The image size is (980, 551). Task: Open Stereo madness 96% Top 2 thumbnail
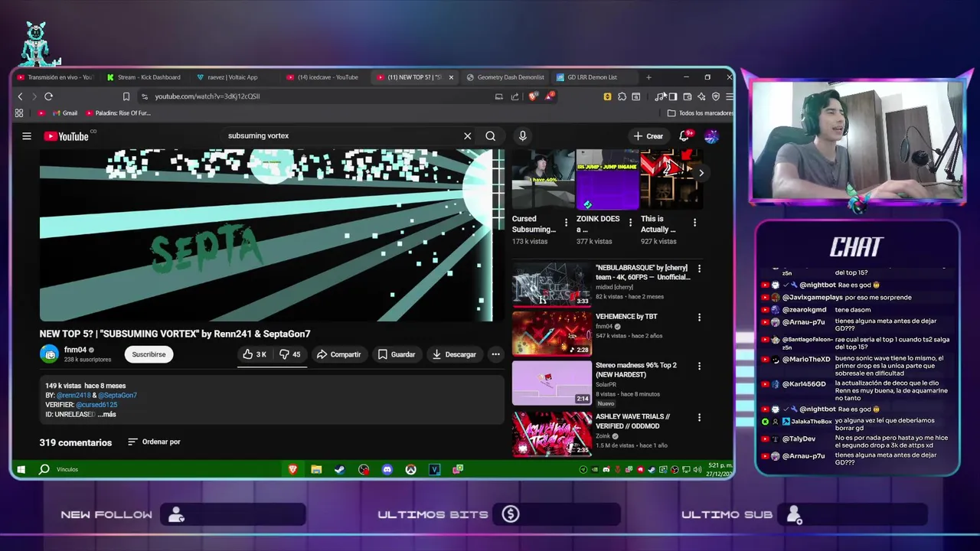(x=551, y=382)
